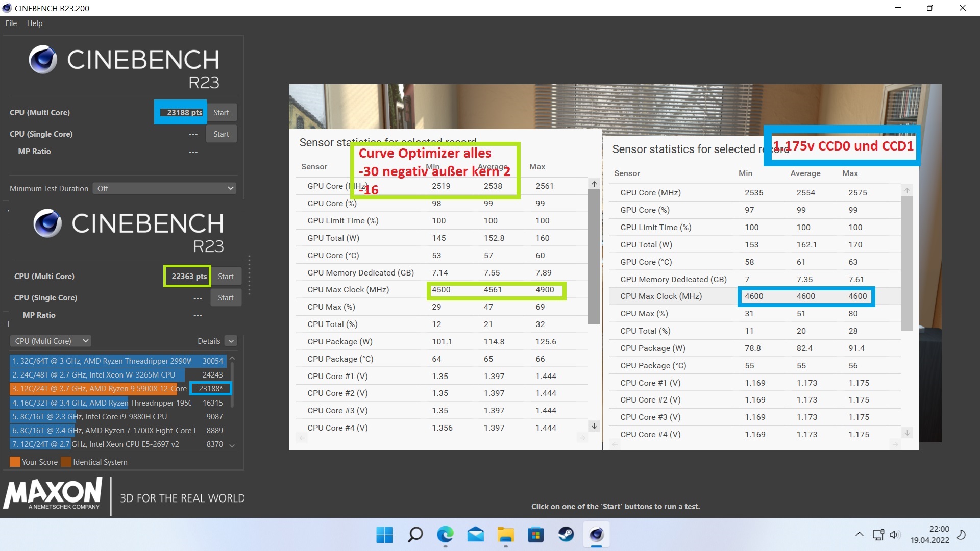Open File Explorer from the taskbar
The image size is (980, 551).
(x=505, y=534)
